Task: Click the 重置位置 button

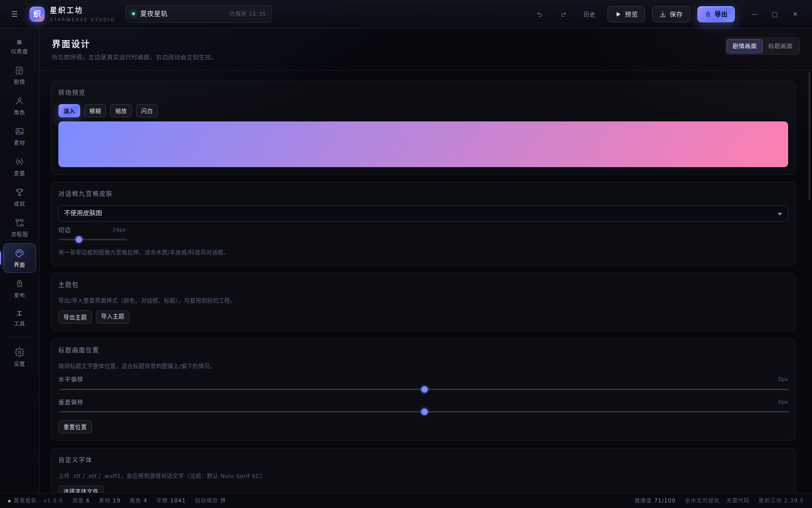Action: click(75, 427)
